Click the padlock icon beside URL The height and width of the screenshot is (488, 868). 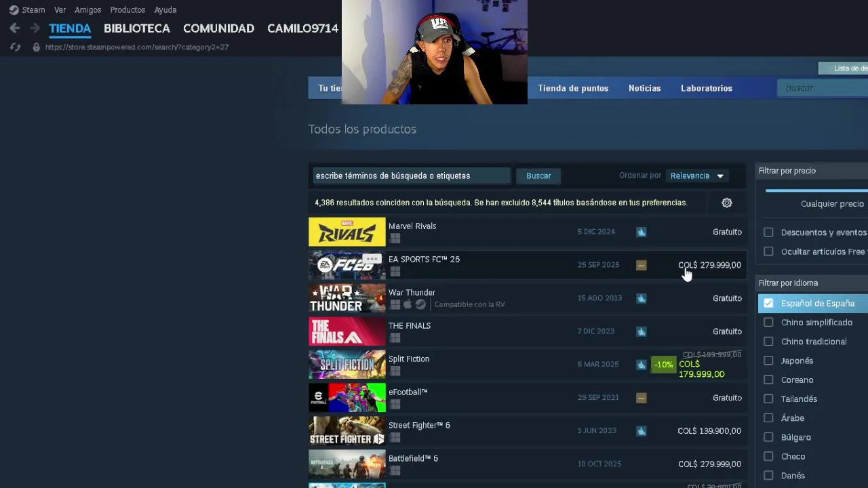point(37,47)
